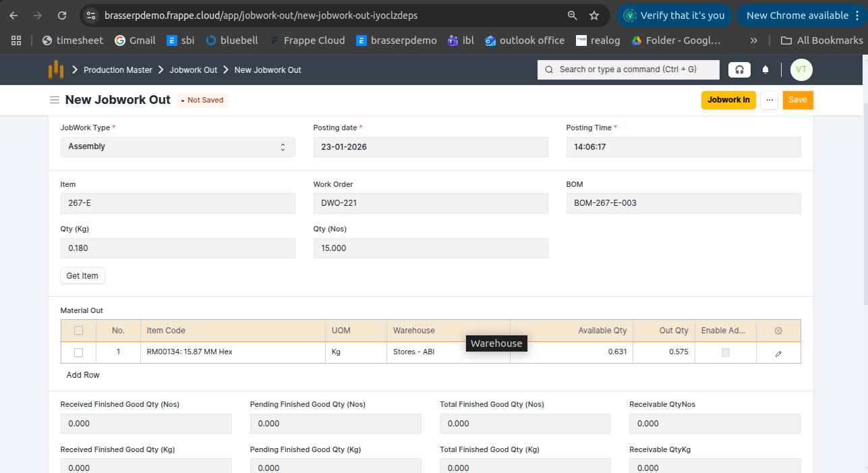This screenshot has width=868, height=473.
Task: Open table column settings gear icon
Action: coord(778,331)
